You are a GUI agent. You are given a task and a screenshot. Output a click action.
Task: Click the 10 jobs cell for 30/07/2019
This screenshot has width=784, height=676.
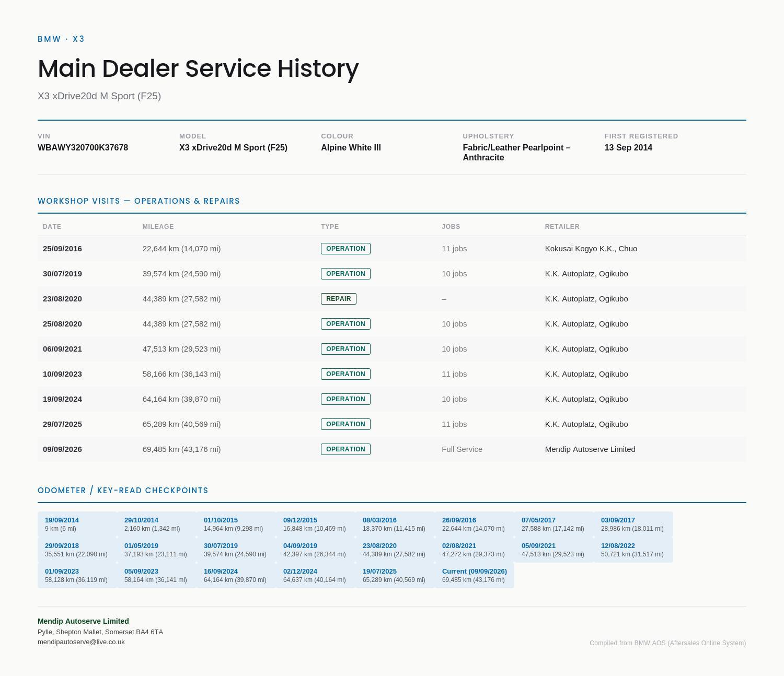pyautogui.click(x=454, y=274)
